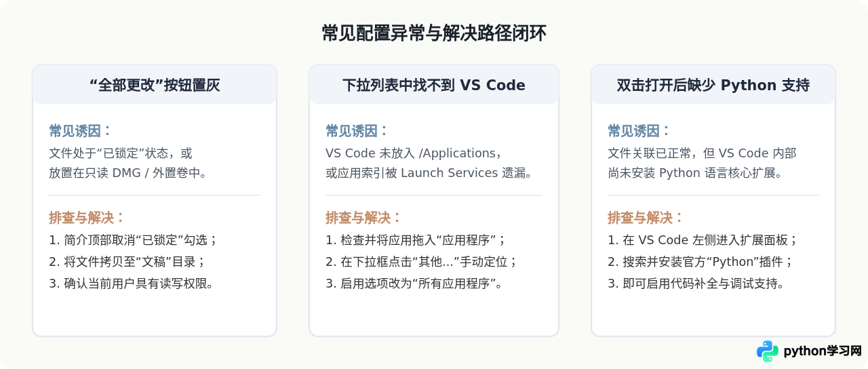868x369 pixels.
Task: Click the line VS Code 未放入 /Applications，
Action: click(x=414, y=153)
